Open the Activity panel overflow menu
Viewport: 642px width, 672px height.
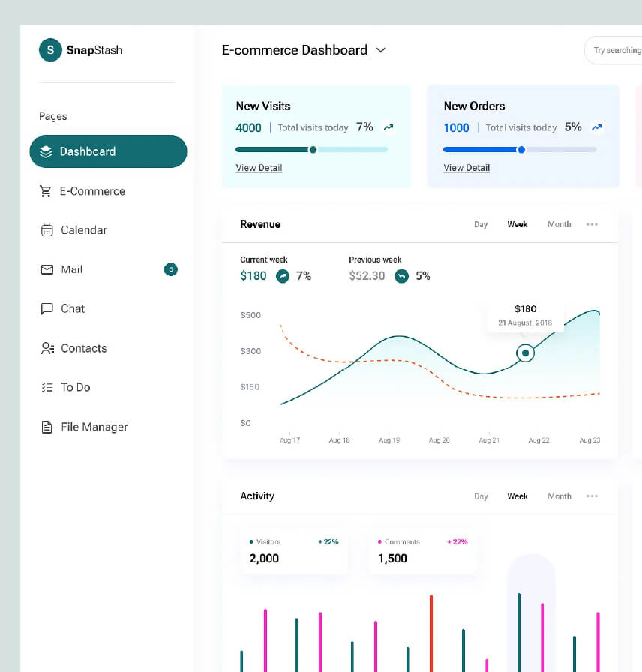coord(592,496)
